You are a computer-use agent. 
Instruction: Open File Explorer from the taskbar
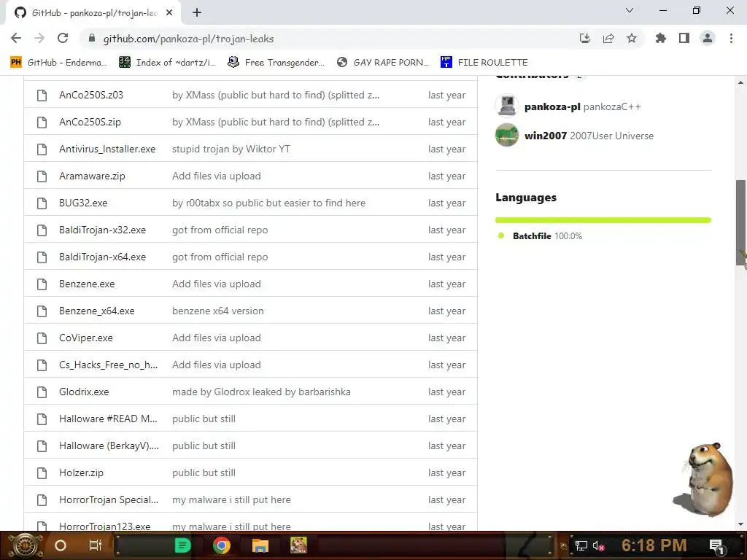point(260,545)
